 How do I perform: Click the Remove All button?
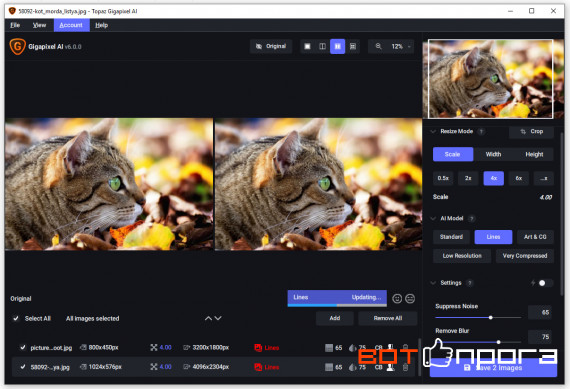point(388,318)
